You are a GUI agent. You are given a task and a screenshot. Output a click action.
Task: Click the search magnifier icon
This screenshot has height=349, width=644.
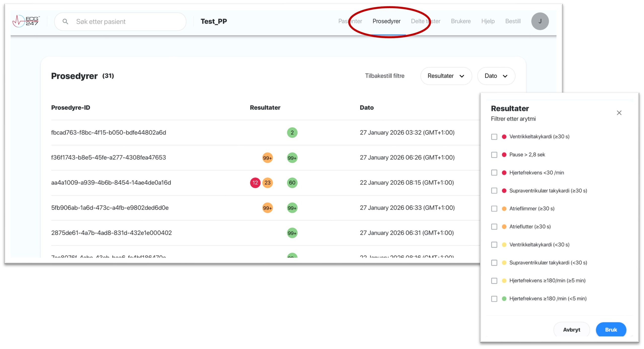click(65, 22)
